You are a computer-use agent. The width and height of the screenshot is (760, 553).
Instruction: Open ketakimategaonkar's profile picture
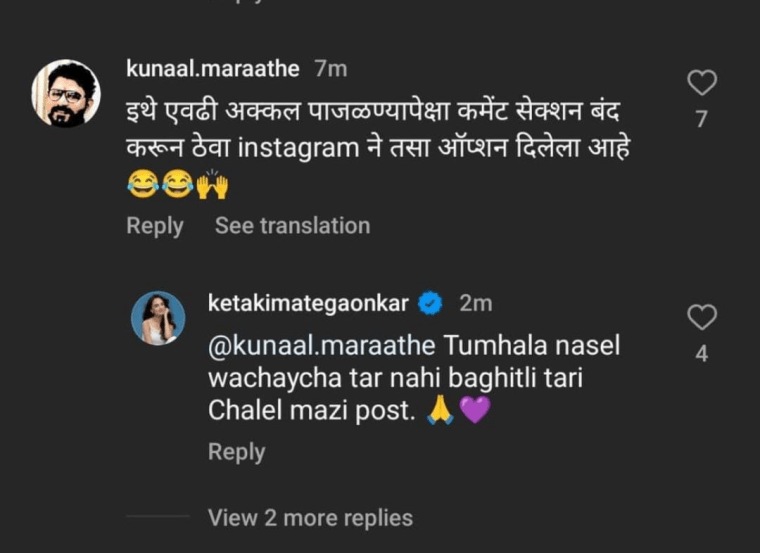pyautogui.click(x=158, y=318)
